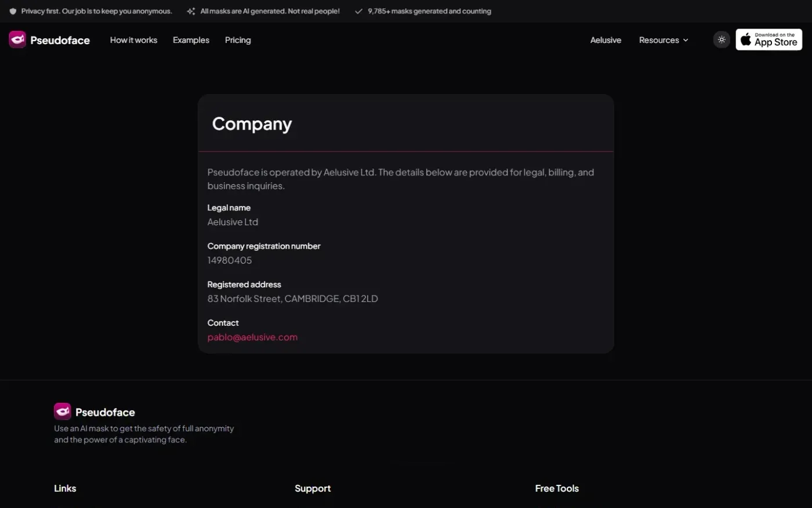The image size is (812, 508).
Task: Select the registration number 14980405
Action: click(230, 260)
